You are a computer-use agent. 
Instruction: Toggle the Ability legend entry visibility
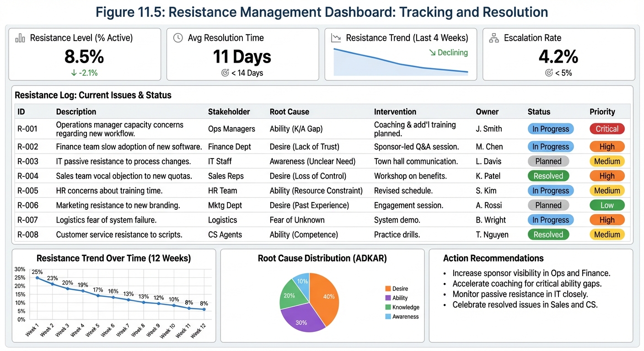(x=399, y=298)
